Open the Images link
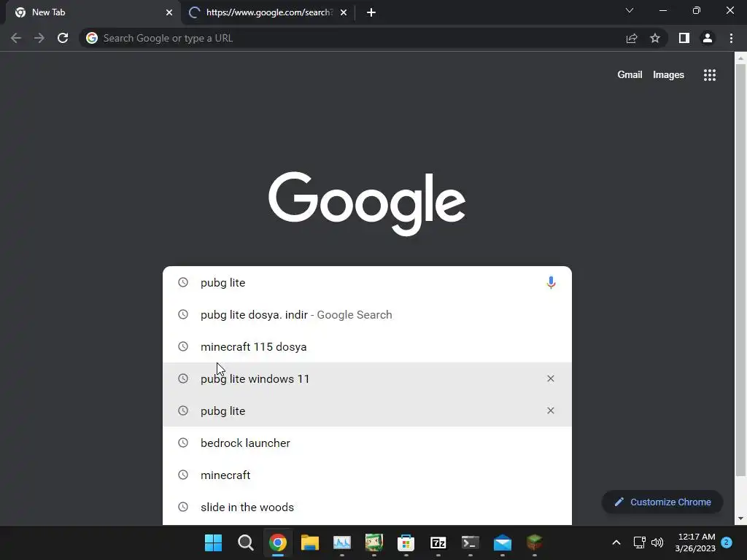747x560 pixels. click(x=668, y=75)
